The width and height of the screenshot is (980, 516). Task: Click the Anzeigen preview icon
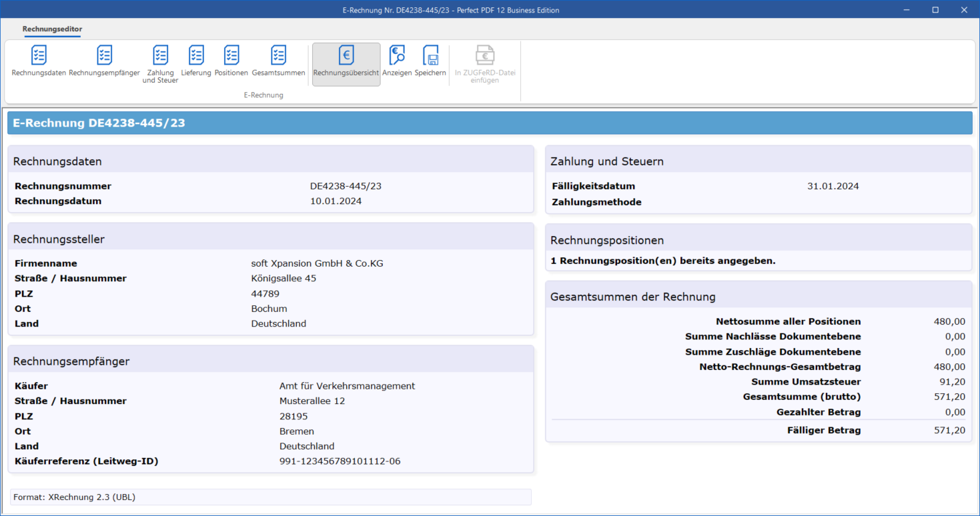(x=396, y=63)
